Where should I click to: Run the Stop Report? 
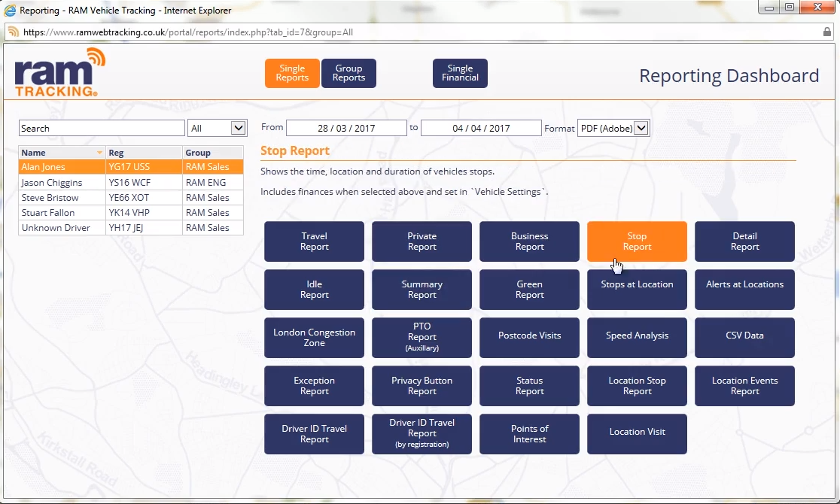(x=637, y=241)
